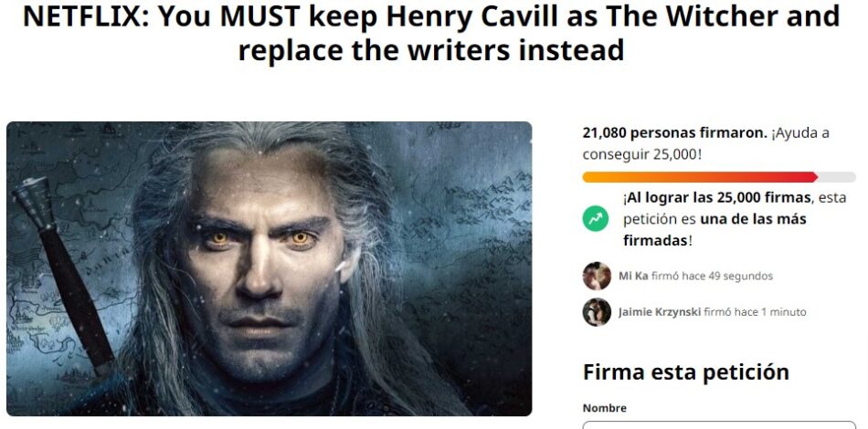Click the unfilled gray end of the progress bar
Image resolution: width=868 pixels, height=429 pixels.
[838, 177]
